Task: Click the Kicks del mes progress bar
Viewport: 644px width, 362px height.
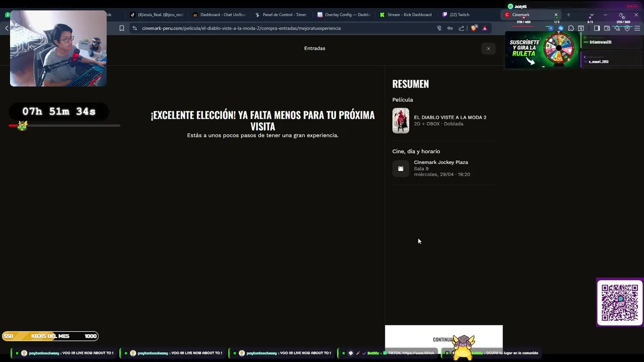Action: (50, 336)
